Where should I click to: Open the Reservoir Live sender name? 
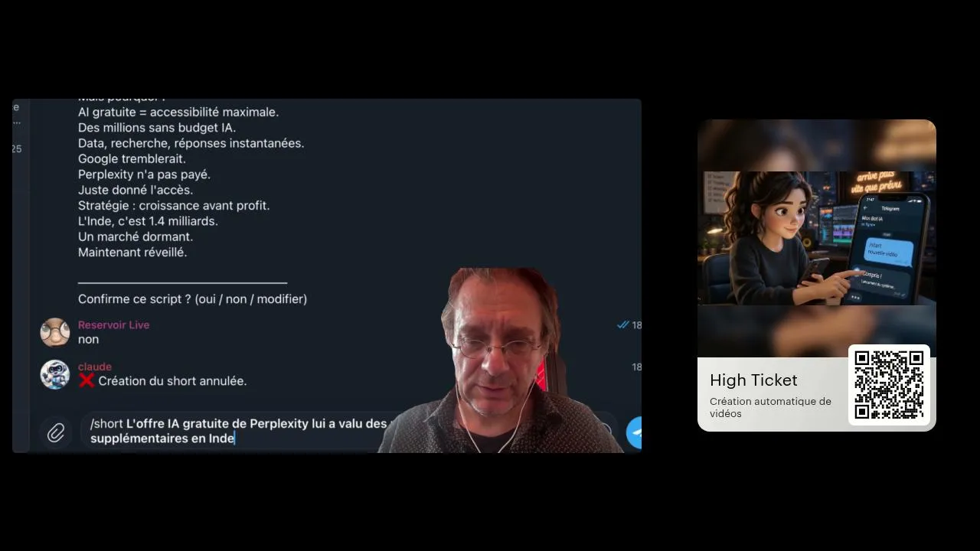pos(113,325)
